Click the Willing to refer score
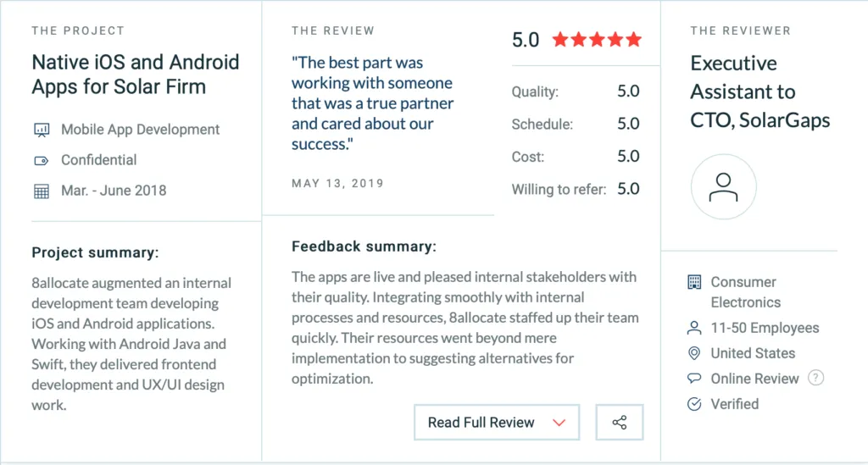Viewport: 868px width, 465px height. (x=628, y=189)
